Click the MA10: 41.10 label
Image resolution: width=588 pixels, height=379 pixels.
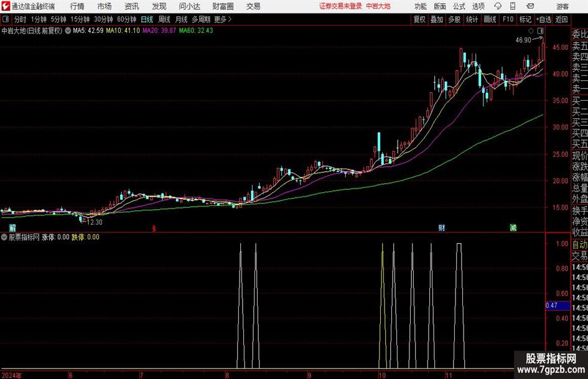(x=123, y=30)
